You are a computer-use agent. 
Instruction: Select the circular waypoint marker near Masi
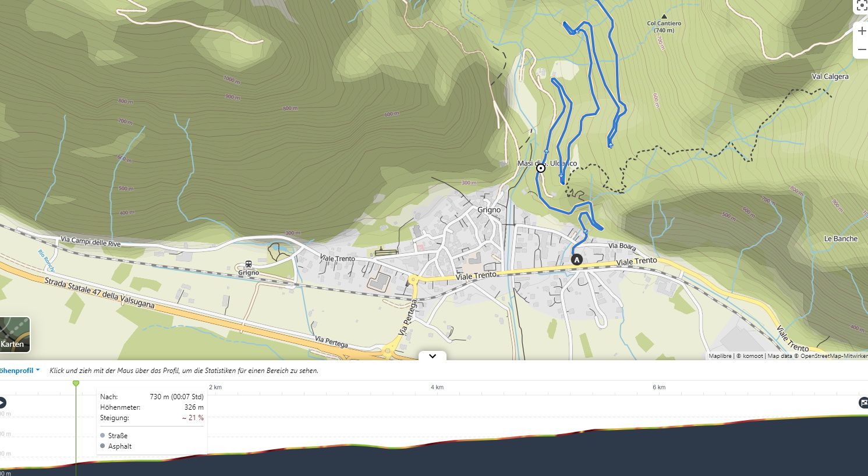coord(541,168)
